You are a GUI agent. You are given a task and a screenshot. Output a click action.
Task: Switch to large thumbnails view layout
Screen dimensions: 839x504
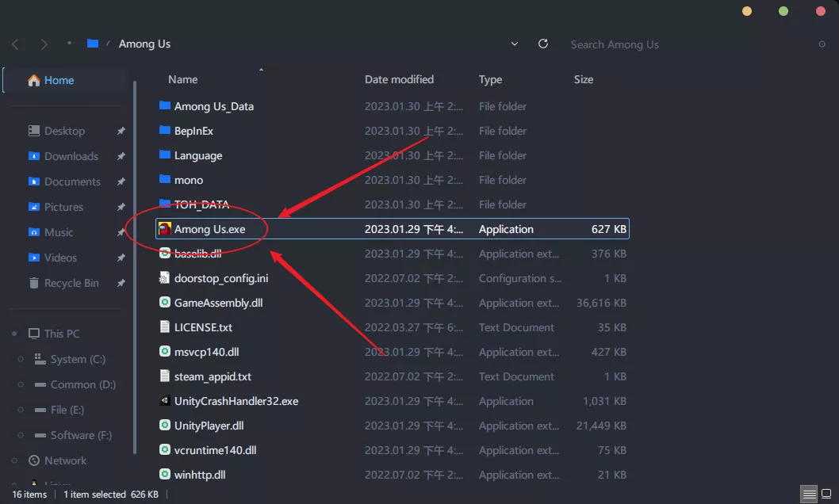(826, 494)
